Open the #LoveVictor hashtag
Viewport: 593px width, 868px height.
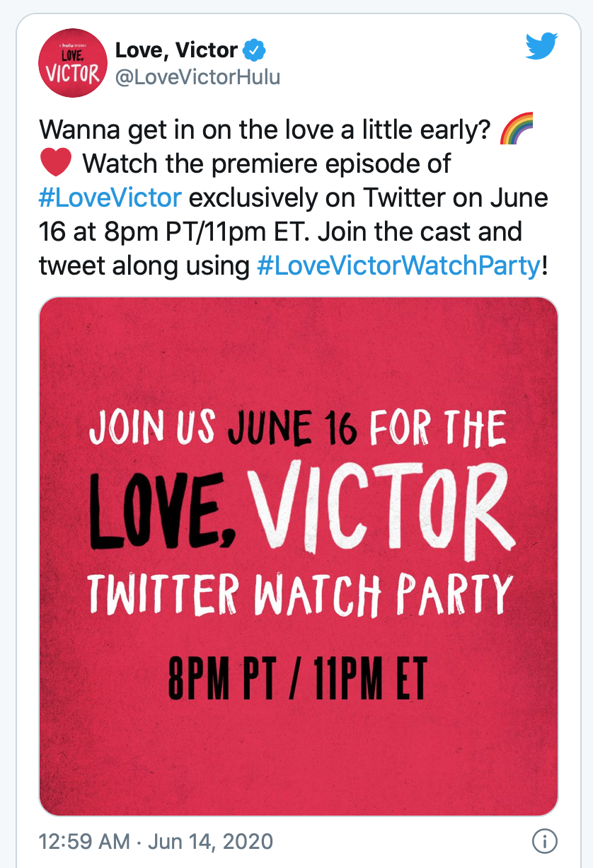[110, 198]
